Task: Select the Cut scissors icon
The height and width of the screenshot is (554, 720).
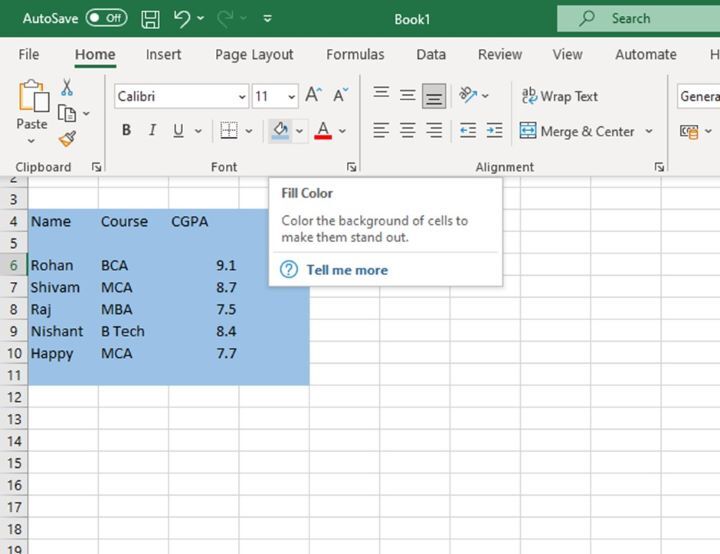Action: click(x=67, y=88)
